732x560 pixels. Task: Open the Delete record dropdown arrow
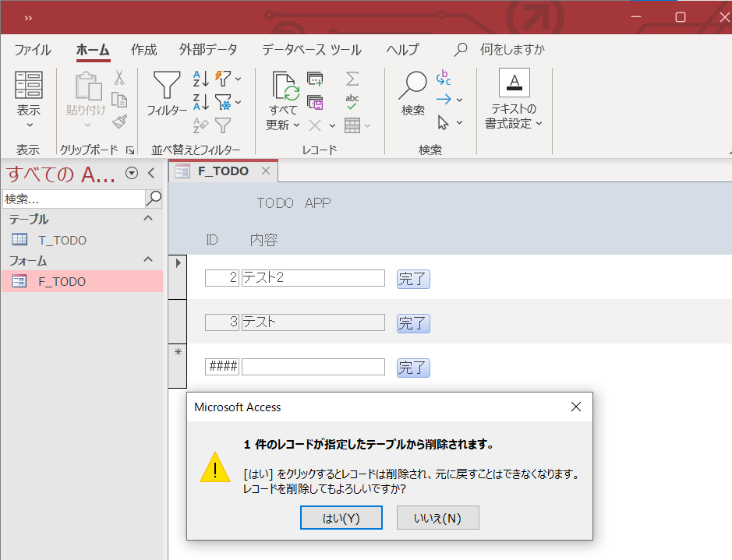point(332,125)
